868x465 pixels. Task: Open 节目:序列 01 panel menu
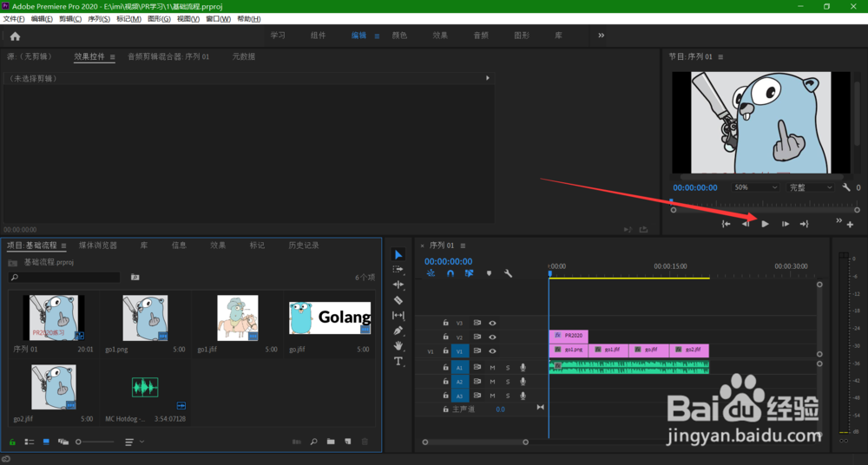click(720, 56)
